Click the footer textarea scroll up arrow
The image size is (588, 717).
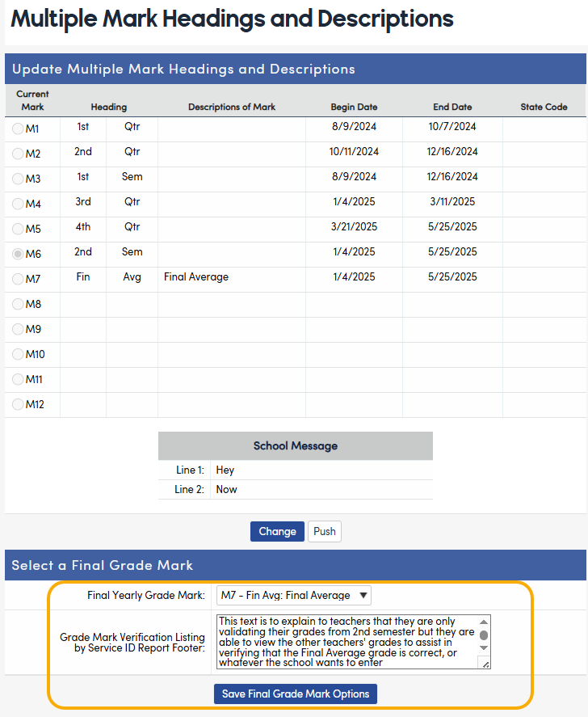484,622
